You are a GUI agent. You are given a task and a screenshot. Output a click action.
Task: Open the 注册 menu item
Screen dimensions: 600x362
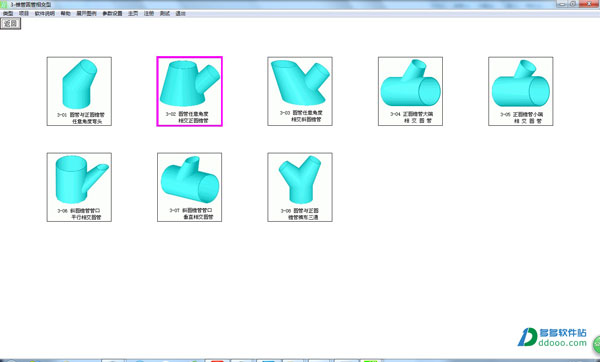point(149,13)
